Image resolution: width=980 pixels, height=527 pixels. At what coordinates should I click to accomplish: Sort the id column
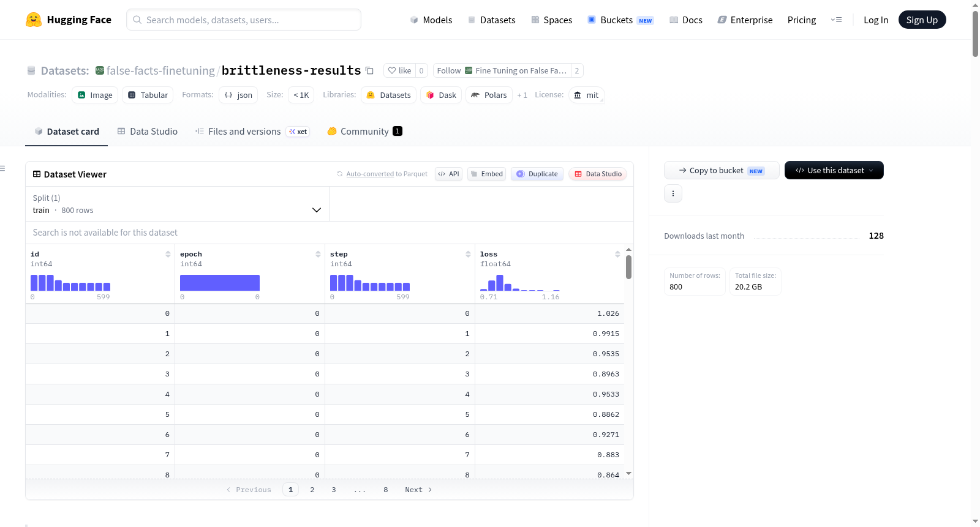(168, 254)
